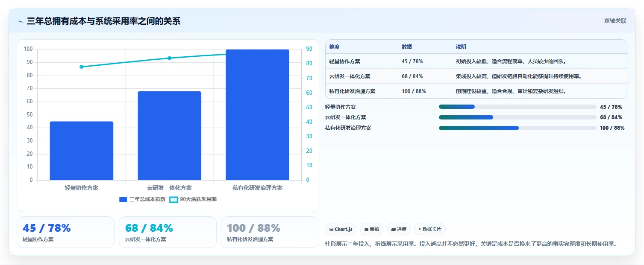This screenshot has height=265, width=644.
Task: Click the lightning icon beside the title
Action: [20, 21]
